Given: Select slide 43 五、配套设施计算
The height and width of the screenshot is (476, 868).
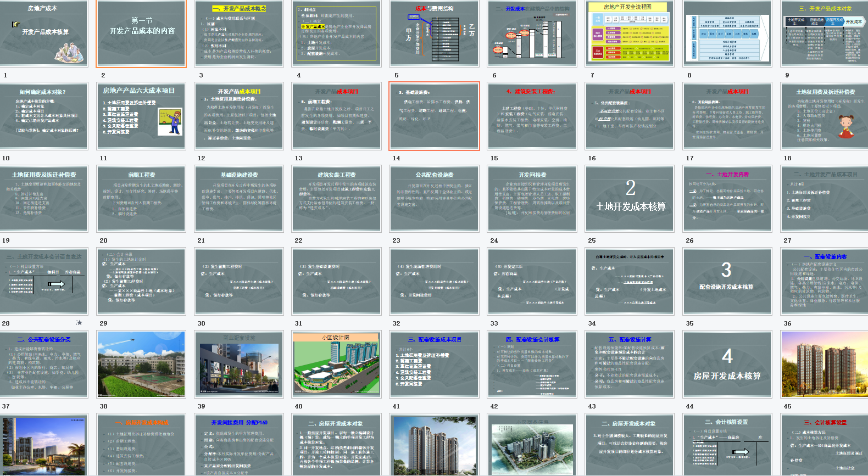Looking at the screenshot, I should click(x=630, y=364).
